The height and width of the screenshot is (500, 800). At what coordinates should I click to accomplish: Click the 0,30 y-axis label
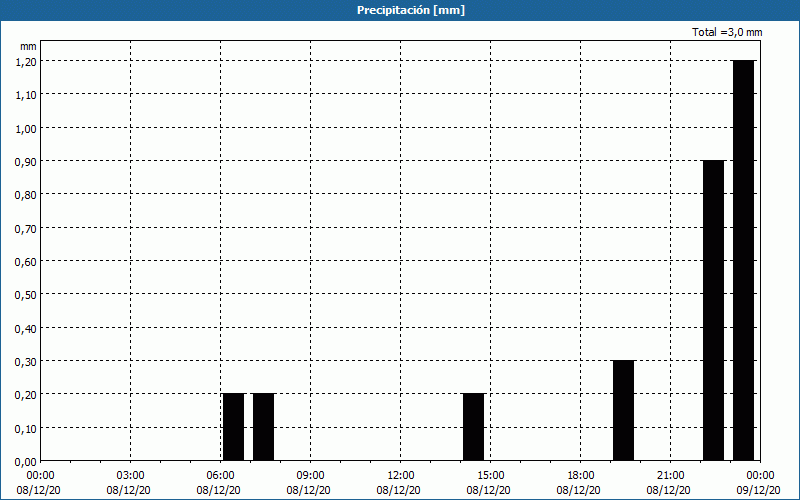26,362
